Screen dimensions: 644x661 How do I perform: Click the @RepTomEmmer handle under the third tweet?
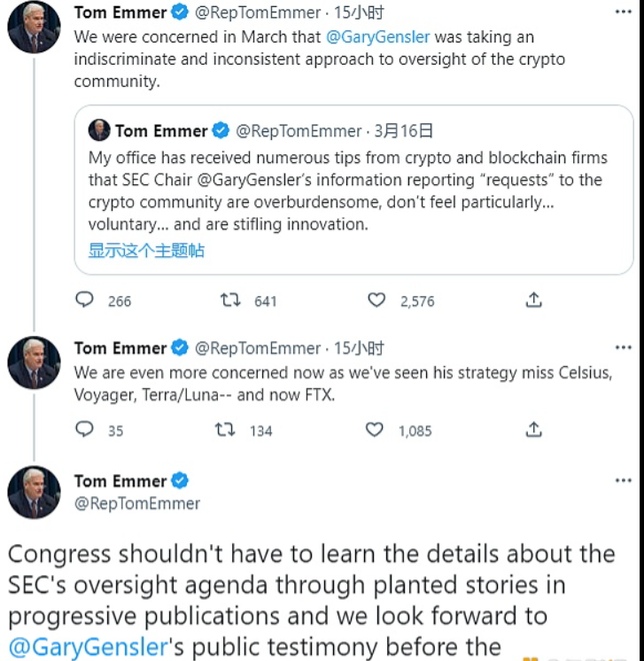point(137,503)
